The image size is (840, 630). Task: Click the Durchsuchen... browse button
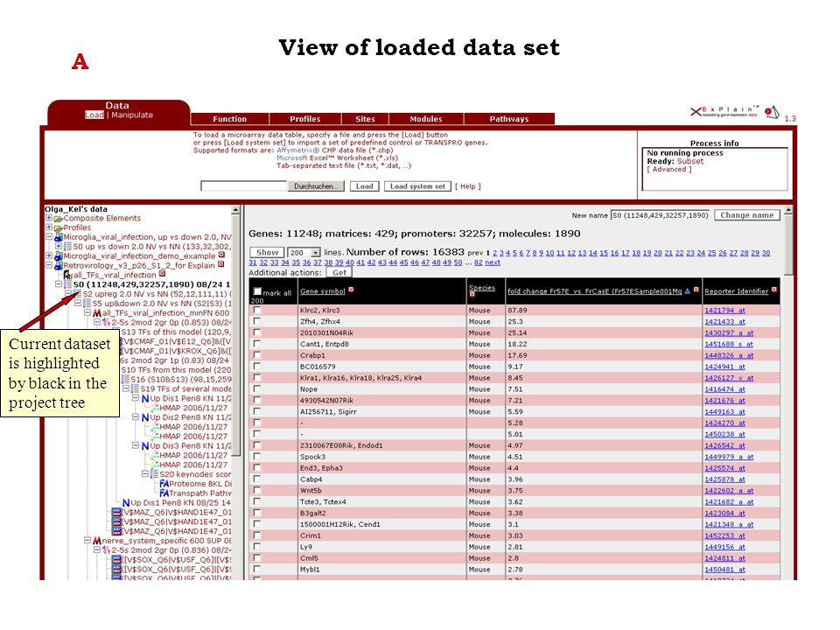coord(316,186)
